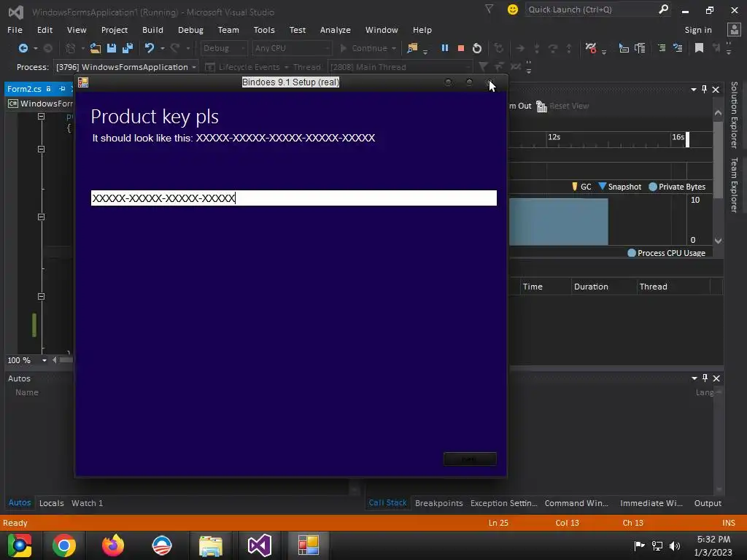Click the Bindoes setup window title icon
Viewport: 747px width, 560px height.
83,82
